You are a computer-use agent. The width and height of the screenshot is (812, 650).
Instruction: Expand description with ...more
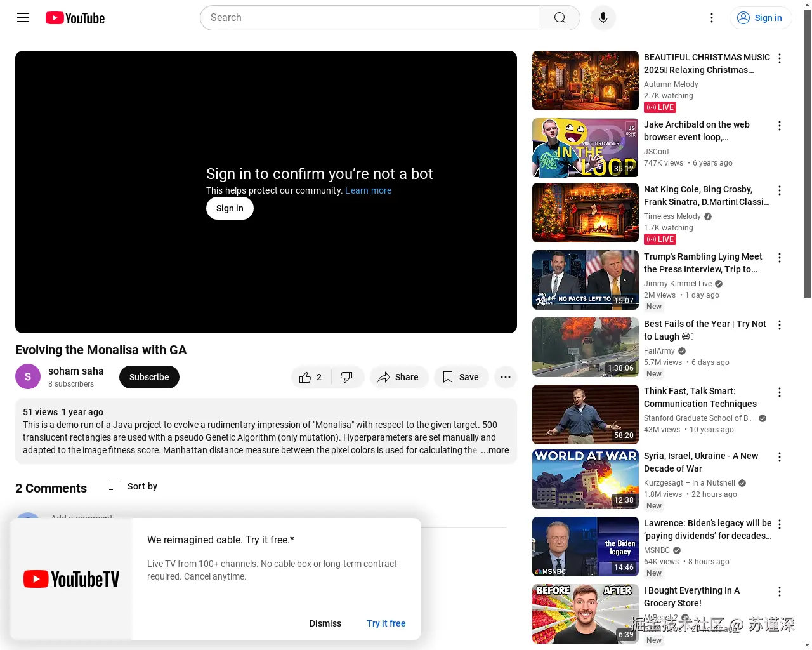(x=495, y=450)
